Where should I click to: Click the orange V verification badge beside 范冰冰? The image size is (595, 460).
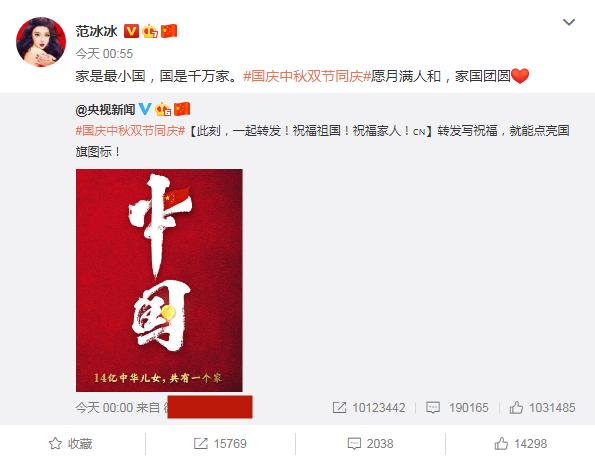[131, 31]
